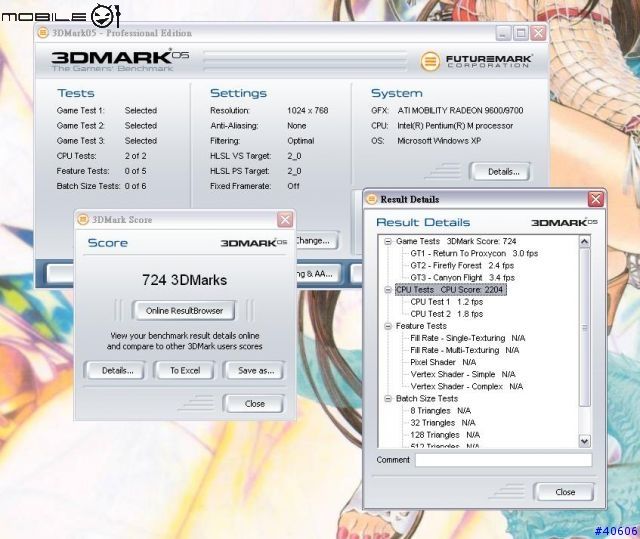The height and width of the screenshot is (539, 640).
Task: Click the Result Details scroll down arrow
Action: [x=584, y=441]
